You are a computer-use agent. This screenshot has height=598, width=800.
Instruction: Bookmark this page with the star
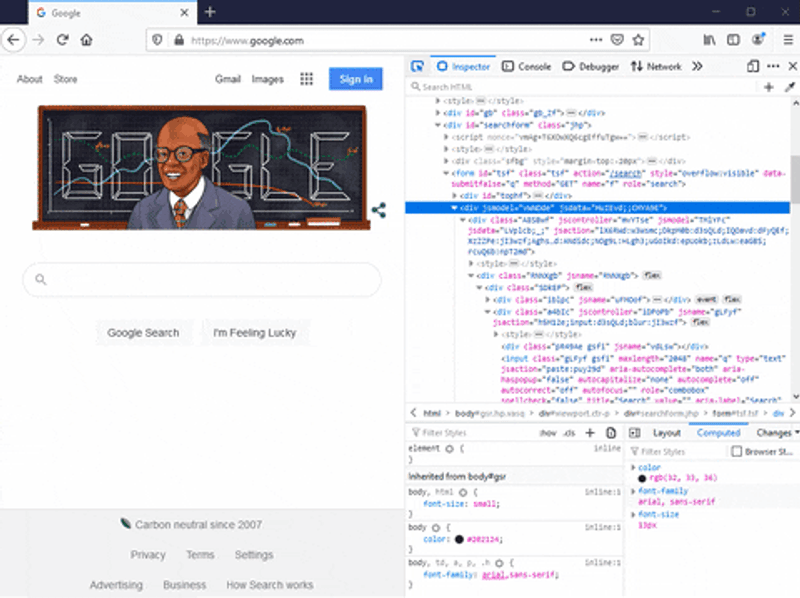coord(638,40)
